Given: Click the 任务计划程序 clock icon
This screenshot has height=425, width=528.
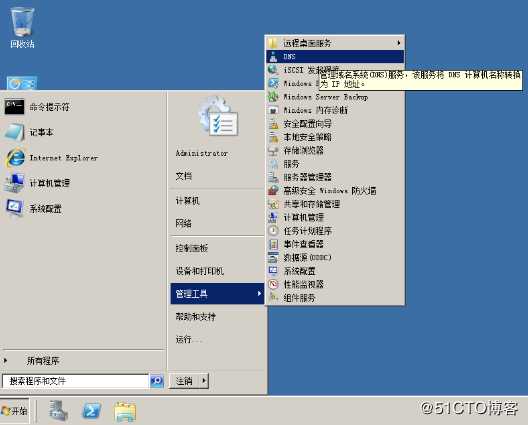Looking at the screenshot, I should click(x=273, y=231).
